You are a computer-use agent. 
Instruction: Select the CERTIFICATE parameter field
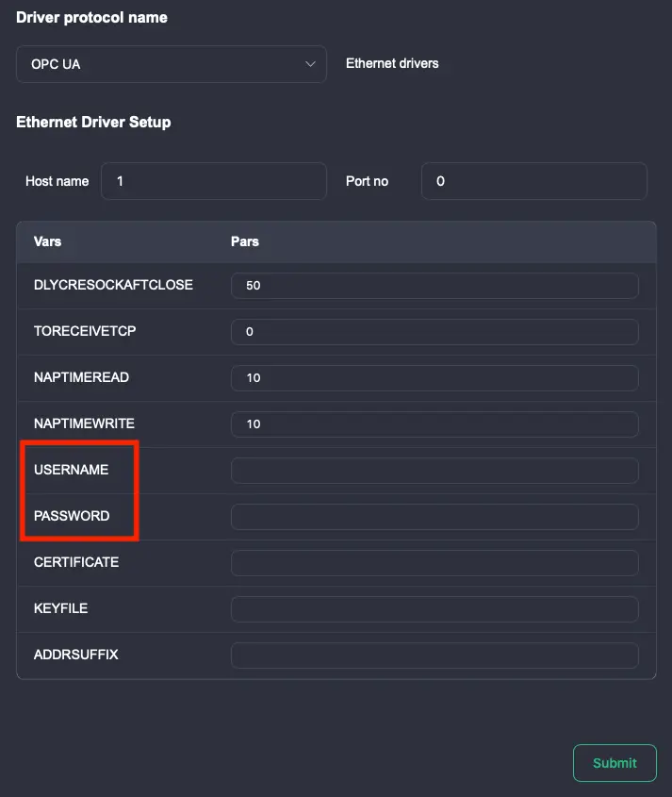point(434,563)
